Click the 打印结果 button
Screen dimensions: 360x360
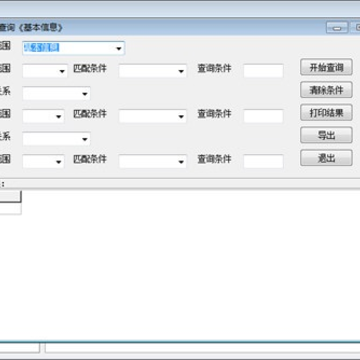point(326,113)
